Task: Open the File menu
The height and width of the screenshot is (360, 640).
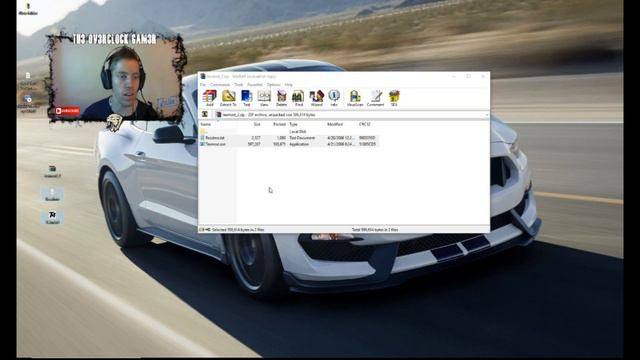Action: point(202,84)
